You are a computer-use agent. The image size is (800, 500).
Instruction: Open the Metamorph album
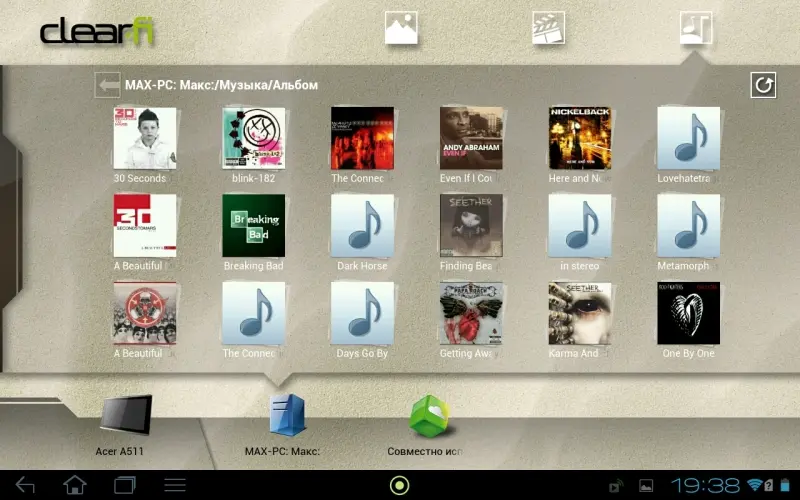(689, 226)
